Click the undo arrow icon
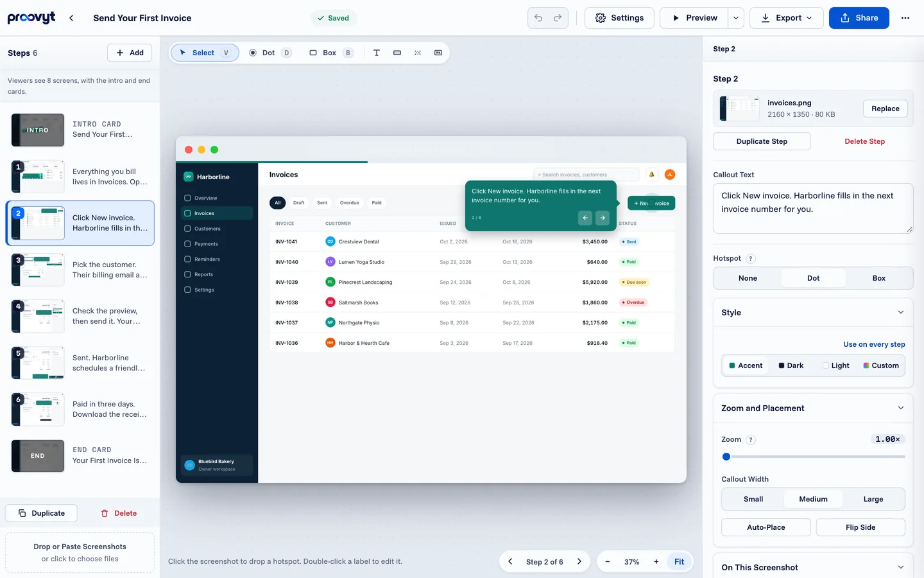This screenshot has height=578, width=924. pyautogui.click(x=538, y=18)
